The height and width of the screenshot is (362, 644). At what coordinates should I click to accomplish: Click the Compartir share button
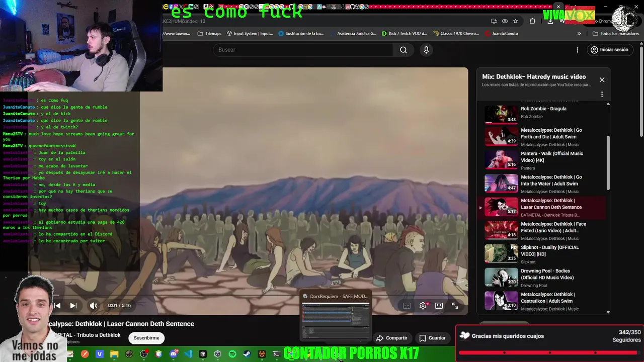(x=392, y=338)
